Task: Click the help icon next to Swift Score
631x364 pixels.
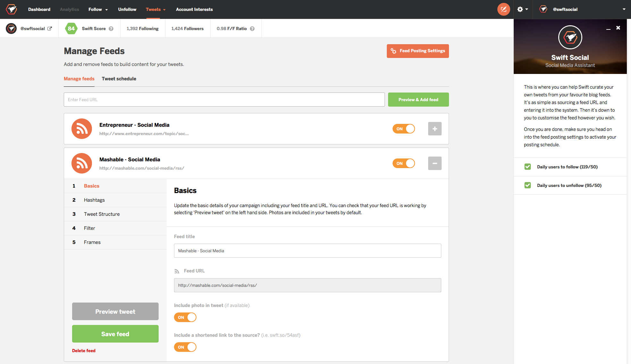Action: pyautogui.click(x=111, y=28)
